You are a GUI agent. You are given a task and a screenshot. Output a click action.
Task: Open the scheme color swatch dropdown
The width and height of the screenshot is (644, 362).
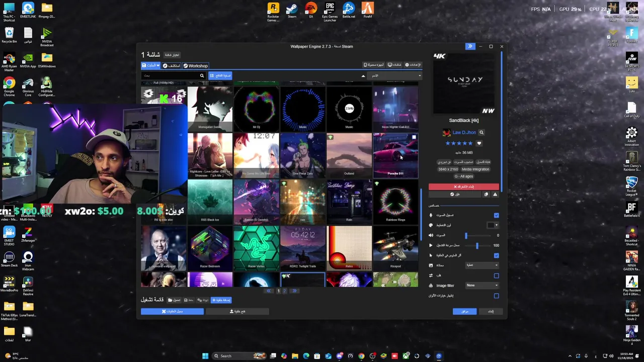493,225
